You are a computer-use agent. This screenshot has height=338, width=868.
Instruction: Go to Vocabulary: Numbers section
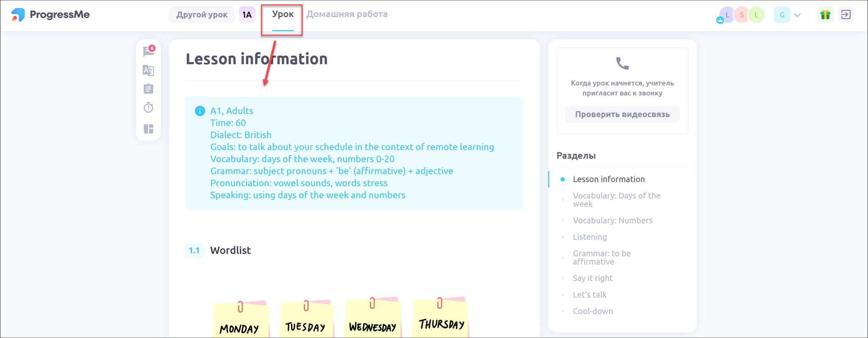612,221
